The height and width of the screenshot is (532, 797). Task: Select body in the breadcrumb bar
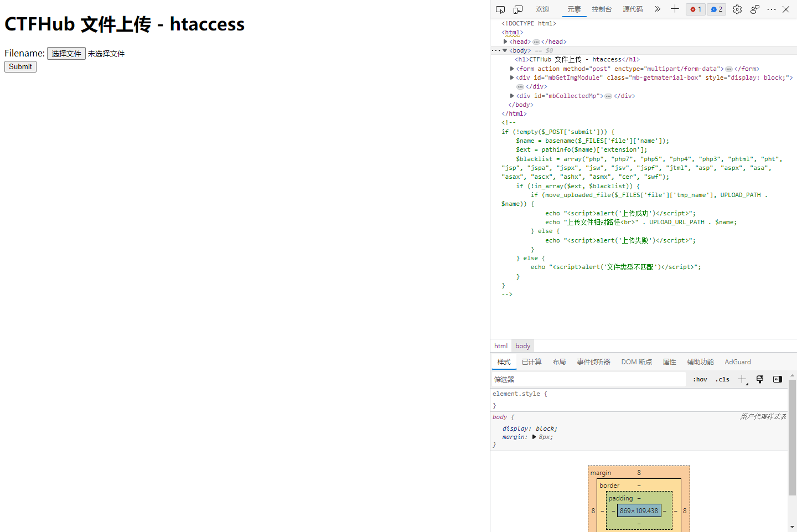pyautogui.click(x=522, y=346)
